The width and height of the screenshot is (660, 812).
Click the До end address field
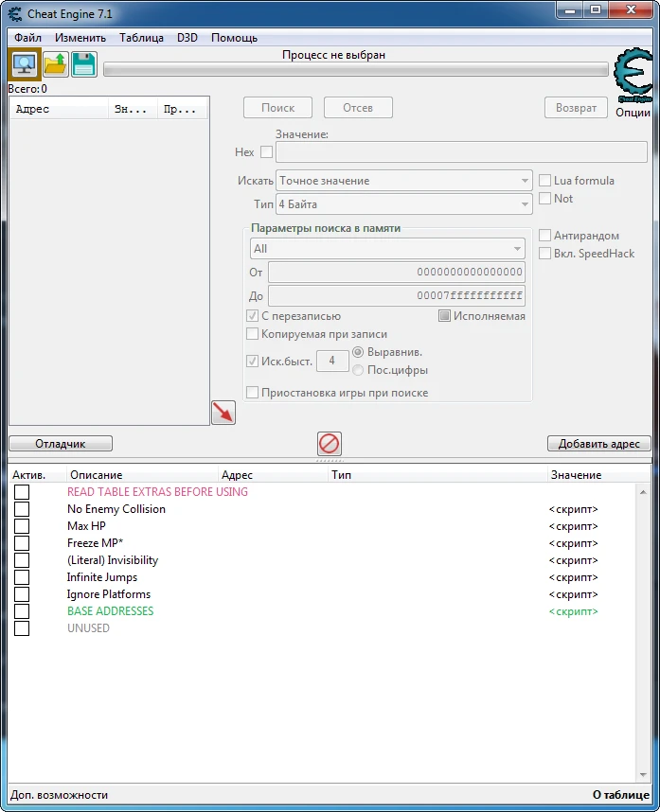[397, 295]
